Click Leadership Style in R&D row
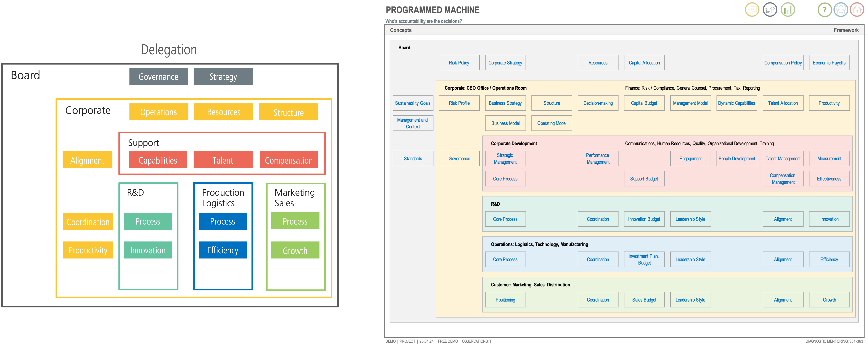 pyautogui.click(x=690, y=219)
